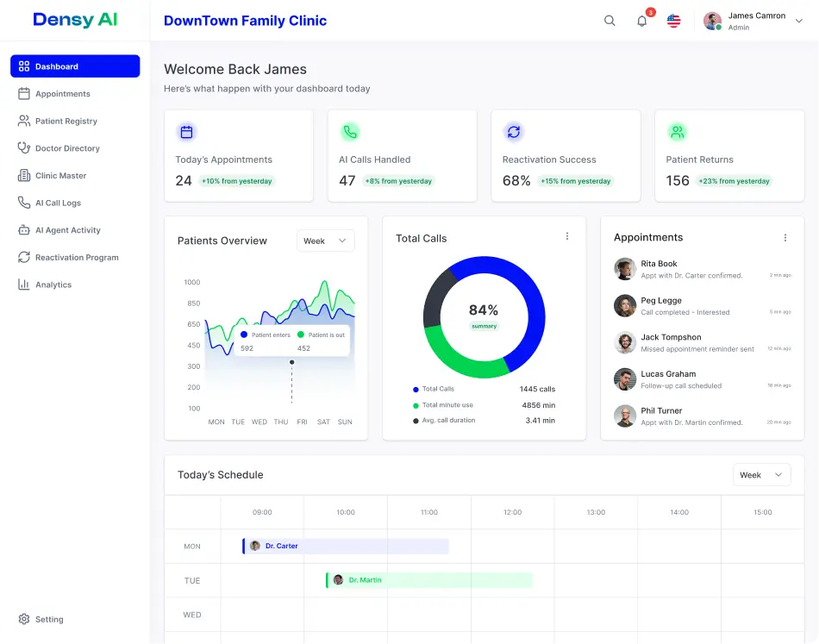Viewport: 819px width, 644px height.
Task: Click the AI Calls Handled phone icon
Action: [x=350, y=132]
